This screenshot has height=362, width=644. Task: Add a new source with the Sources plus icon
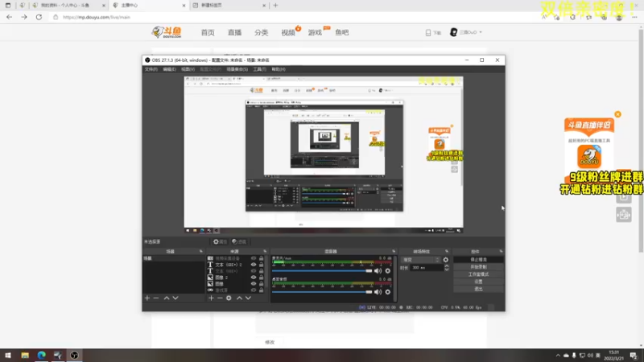(x=211, y=298)
